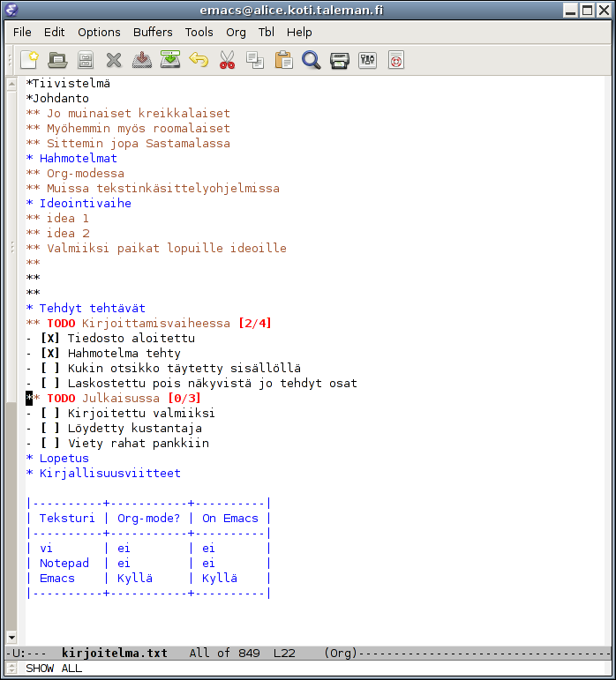Collapse the Hahmotelmat heading star

(x=29, y=158)
